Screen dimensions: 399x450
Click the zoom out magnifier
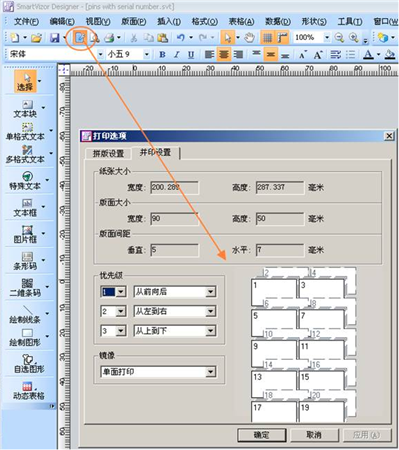pos(339,38)
